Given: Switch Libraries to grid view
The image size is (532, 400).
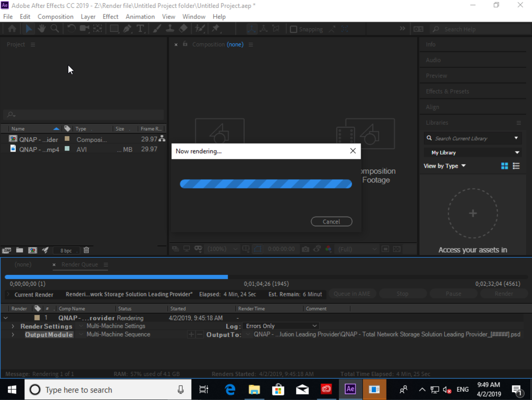Looking at the screenshot, I should click(x=504, y=166).
